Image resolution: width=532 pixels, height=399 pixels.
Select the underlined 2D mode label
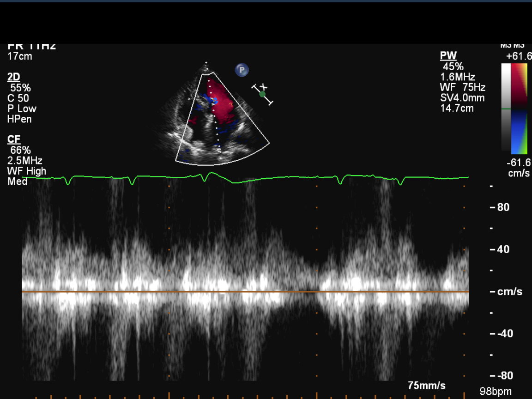tap(14, 77)
